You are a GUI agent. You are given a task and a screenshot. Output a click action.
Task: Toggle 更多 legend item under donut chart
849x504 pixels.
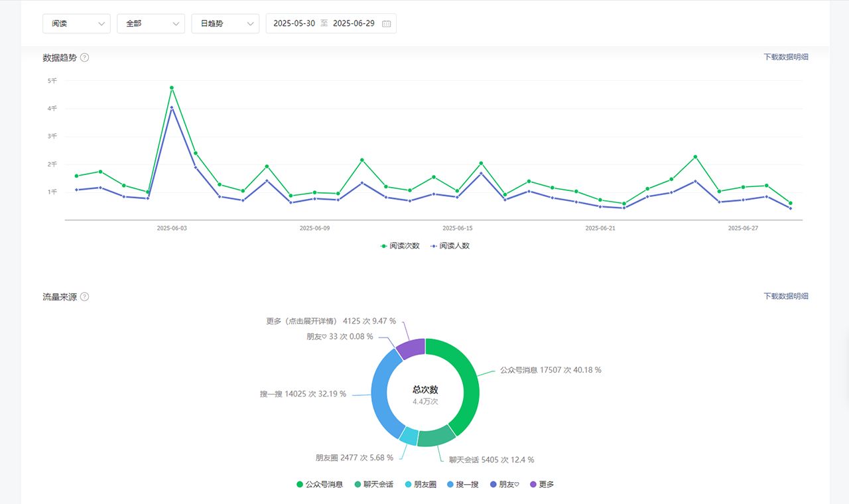[542, 485]
